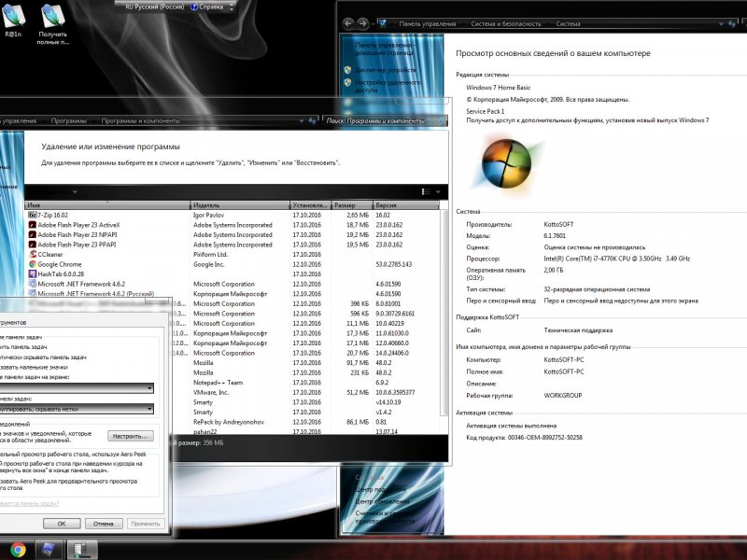Select the 'Google Inc.' publisher cell

click(x=208, y=264)
